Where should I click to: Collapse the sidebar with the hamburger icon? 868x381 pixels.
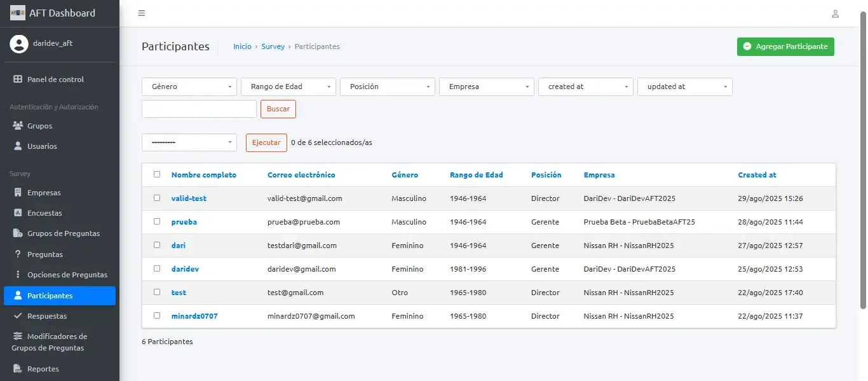(141, 12)
